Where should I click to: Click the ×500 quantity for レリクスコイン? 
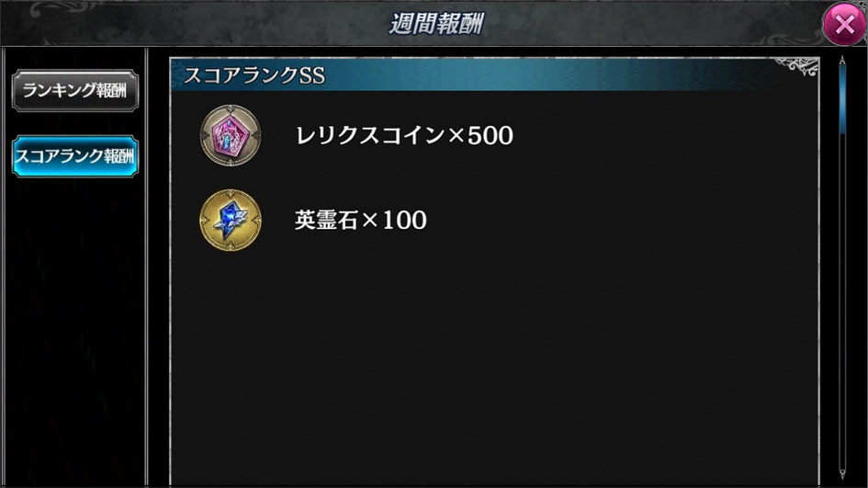click(x=480, y=136)
